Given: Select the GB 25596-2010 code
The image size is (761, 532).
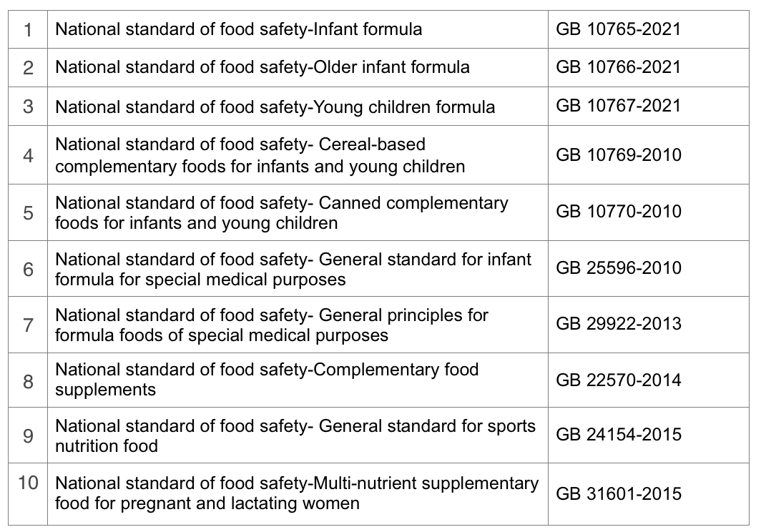Looking at the screenshot, I should coord(618,268).
